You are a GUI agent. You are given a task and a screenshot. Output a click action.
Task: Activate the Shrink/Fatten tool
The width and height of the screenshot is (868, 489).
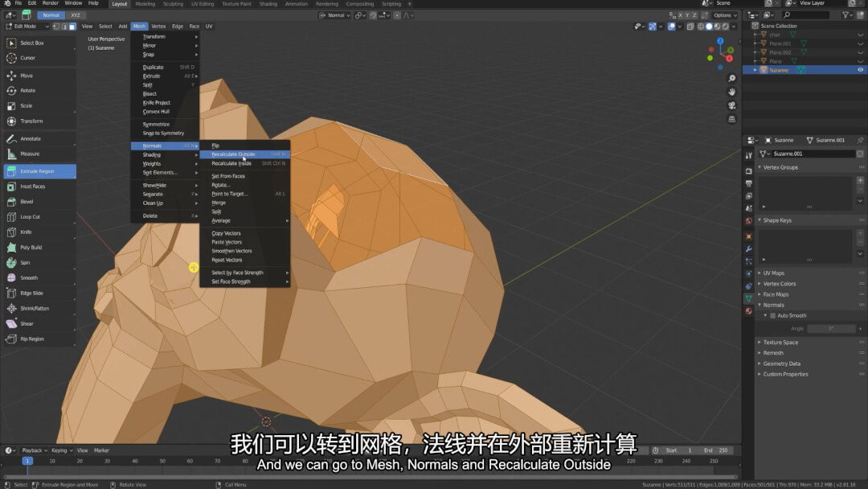click(x=39, y=309)
